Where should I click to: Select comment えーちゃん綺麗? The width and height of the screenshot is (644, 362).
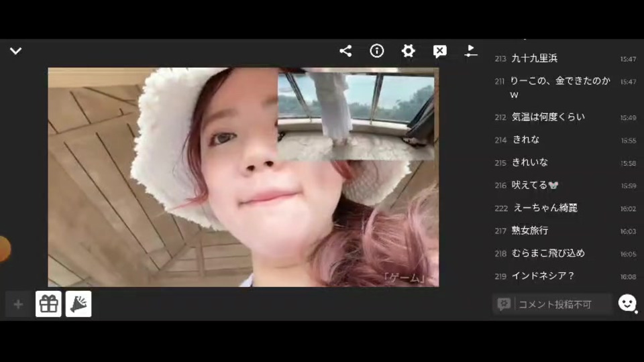[x=545, y=208]
